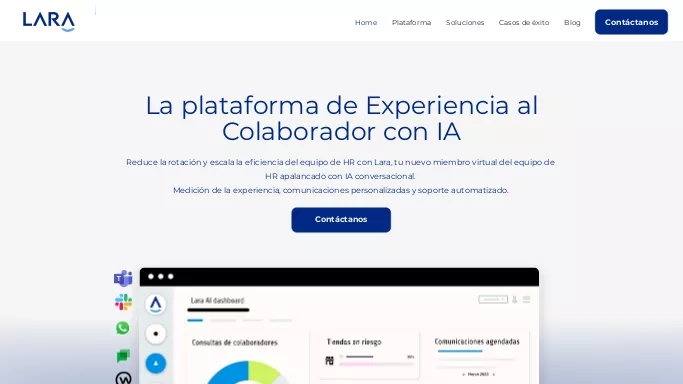Click the Lara AI dashboard title

pos(217,300)
